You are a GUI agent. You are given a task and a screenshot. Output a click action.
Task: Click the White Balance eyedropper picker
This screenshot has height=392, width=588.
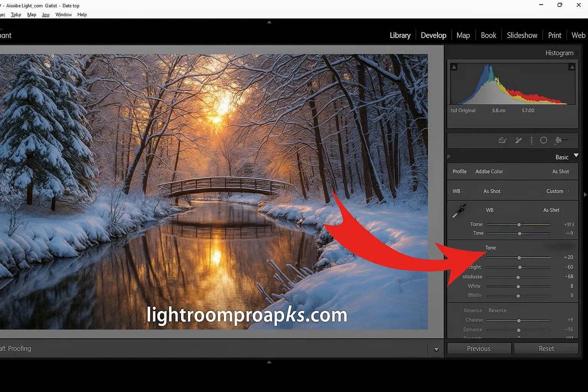pos(459,210)
